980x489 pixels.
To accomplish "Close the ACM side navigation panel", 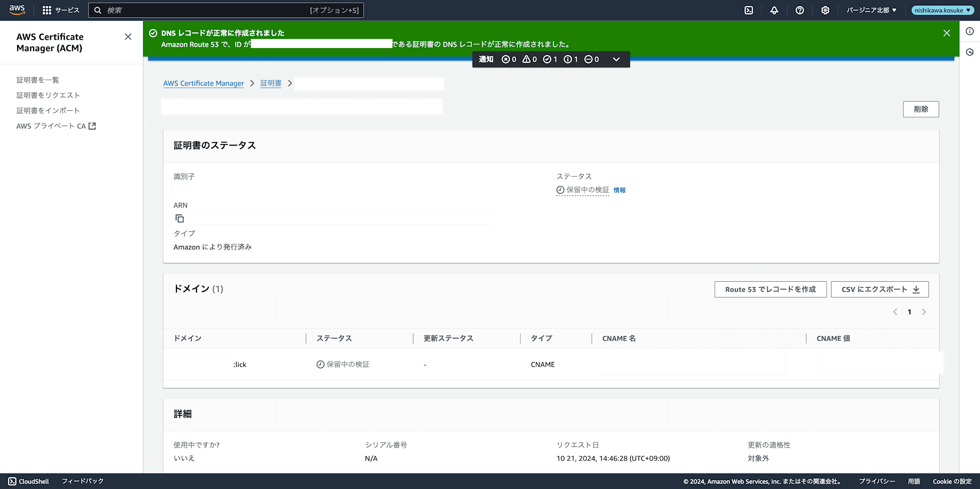I will [128, 37].
